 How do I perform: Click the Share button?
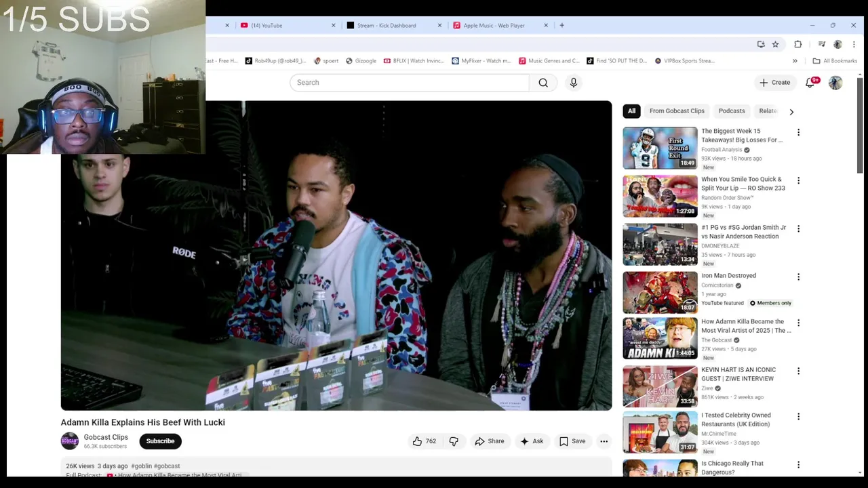point(490,441)
